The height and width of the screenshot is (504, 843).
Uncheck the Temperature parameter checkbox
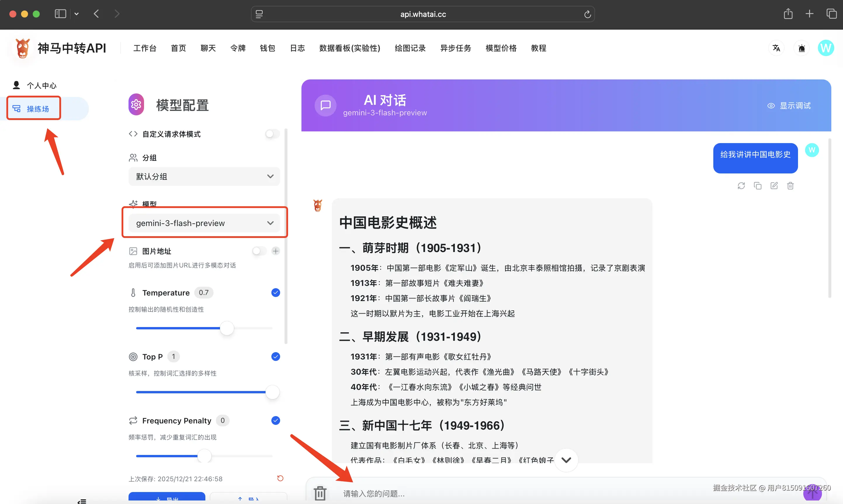point(275,292)
